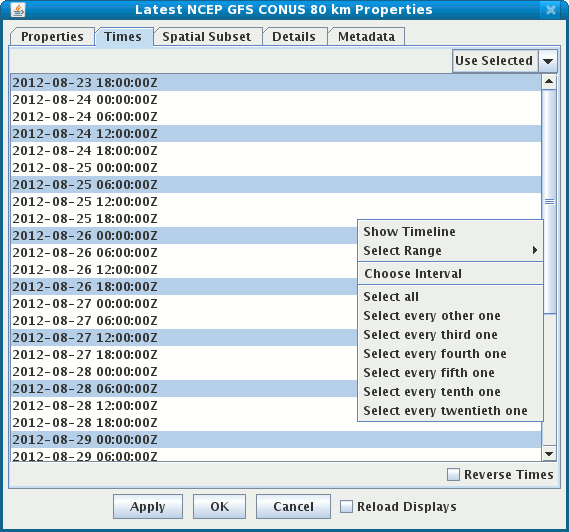Go to the Details tab
The width and height of the screenshot is (569, 532).
pyautogui.click(x=294, y=37)
